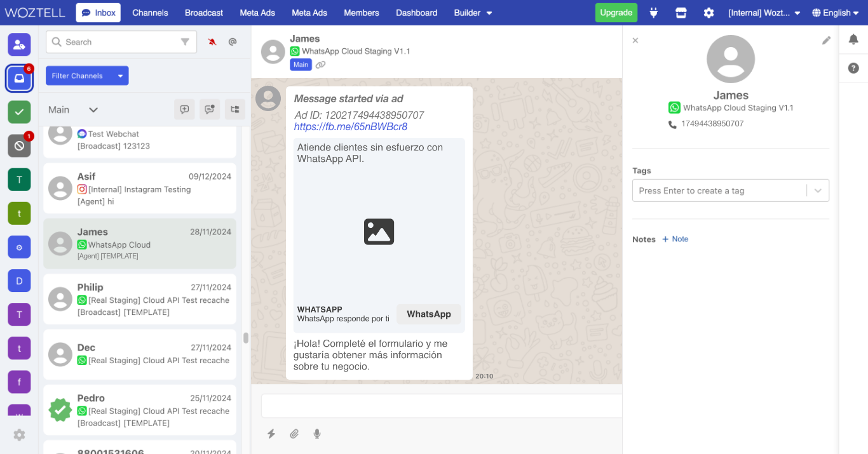Switch to the Inbox tab

click(98, 13)
